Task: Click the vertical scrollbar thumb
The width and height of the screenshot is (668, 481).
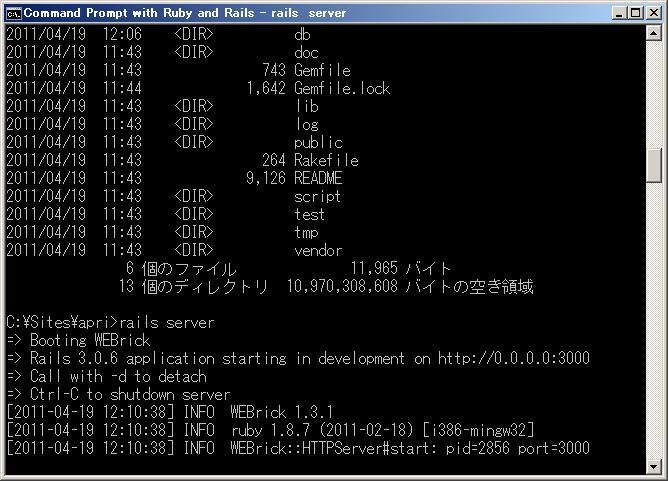Action: [654, 165]
